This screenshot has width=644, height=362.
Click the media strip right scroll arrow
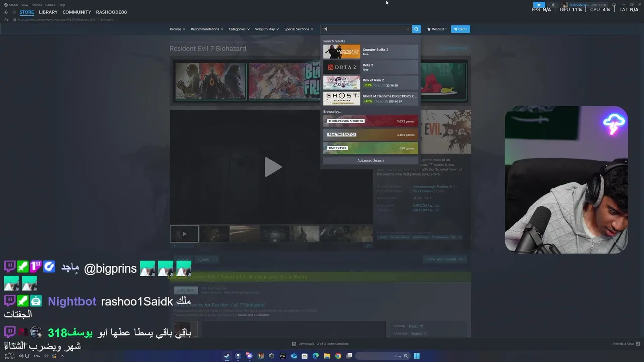(368, 246)
